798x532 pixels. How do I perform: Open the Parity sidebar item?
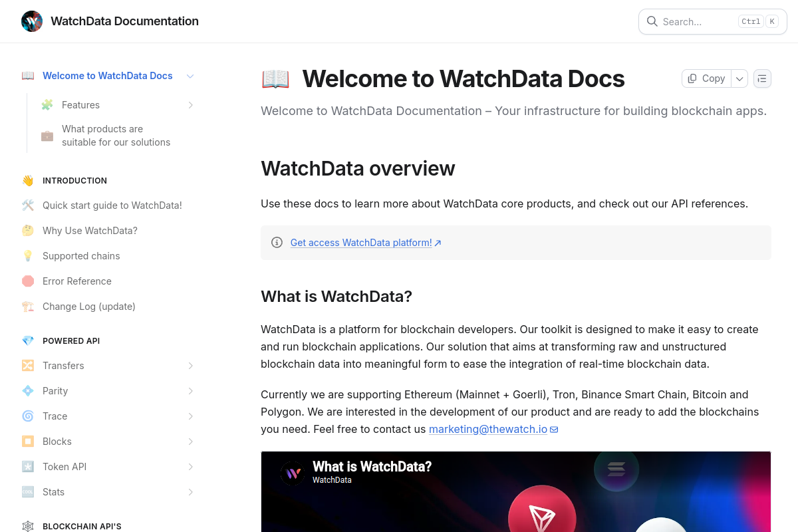55,391
